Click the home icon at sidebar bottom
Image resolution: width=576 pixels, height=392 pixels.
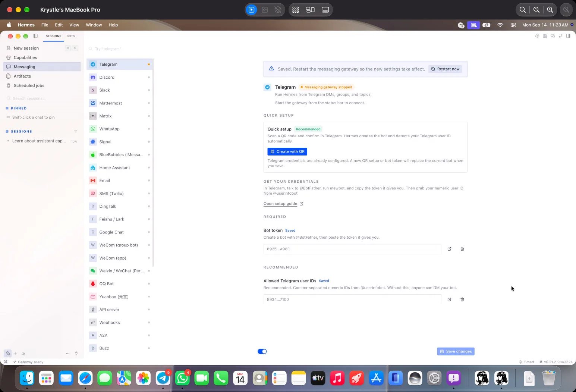click(7, 353)
